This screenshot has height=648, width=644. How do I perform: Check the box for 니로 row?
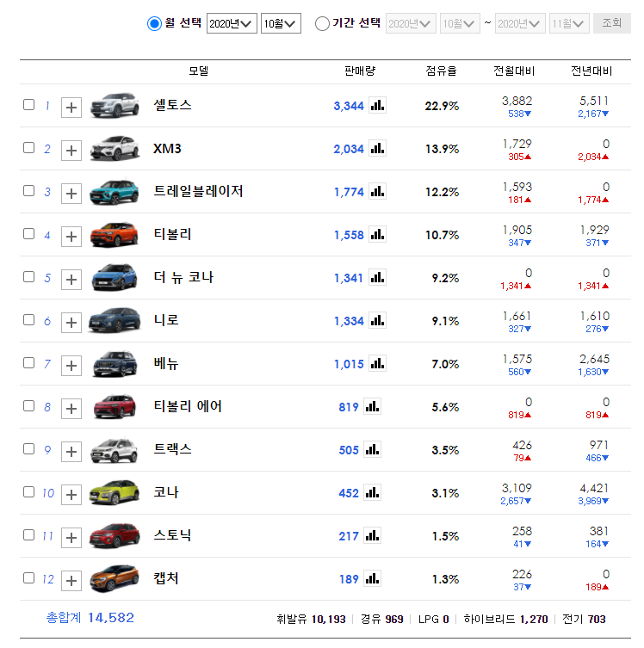28,320
